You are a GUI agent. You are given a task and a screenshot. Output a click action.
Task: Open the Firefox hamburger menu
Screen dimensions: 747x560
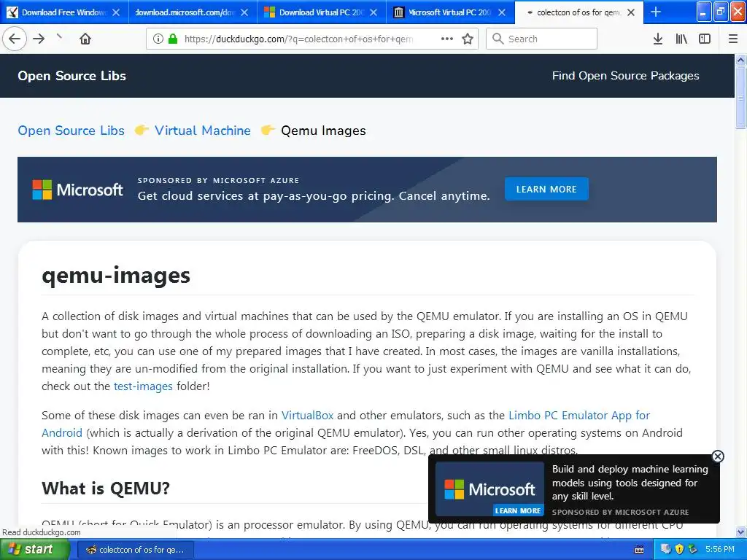733,39
